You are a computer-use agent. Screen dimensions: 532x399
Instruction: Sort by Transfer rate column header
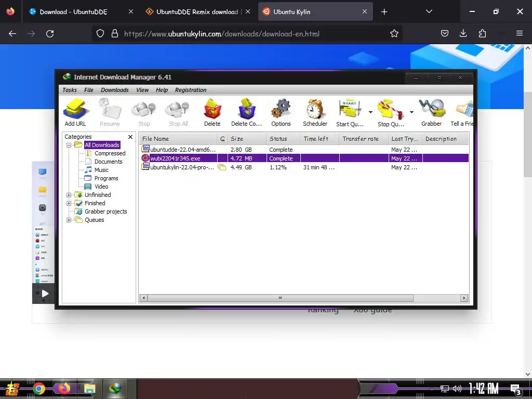pos(364,139)
